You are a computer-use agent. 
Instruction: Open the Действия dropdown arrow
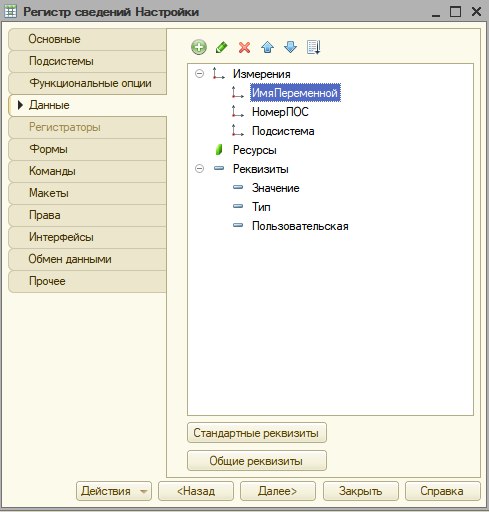point(144,491)
